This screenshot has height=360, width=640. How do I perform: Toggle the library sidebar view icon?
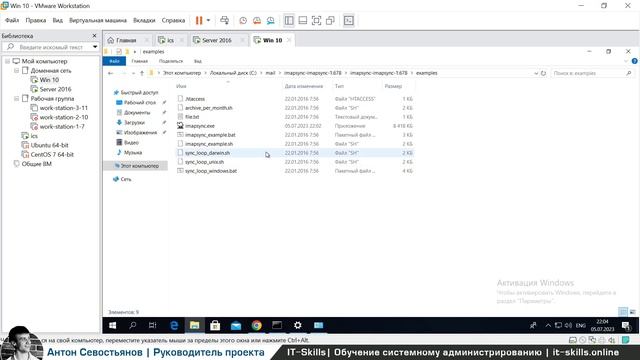pyautogui.click(x=289, y=20)
